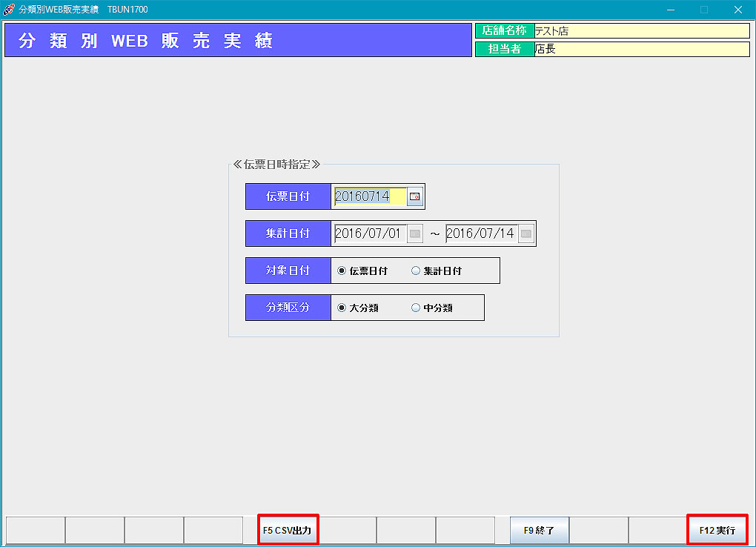Click the 対象日付 blue label

click(x=288, y=271)
